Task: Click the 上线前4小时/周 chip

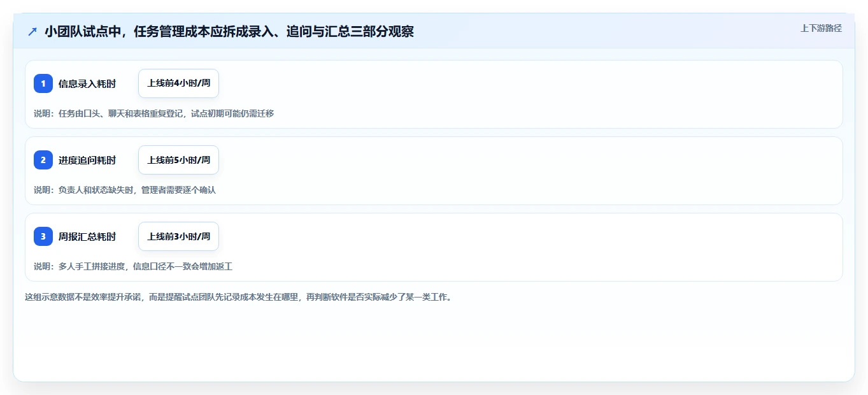Action: (178, 83)
